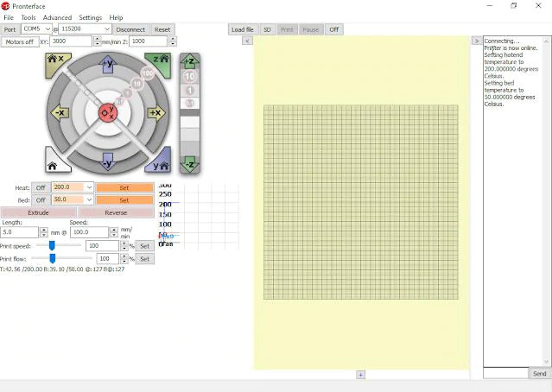Turn Bed heating off

(41, 199)
